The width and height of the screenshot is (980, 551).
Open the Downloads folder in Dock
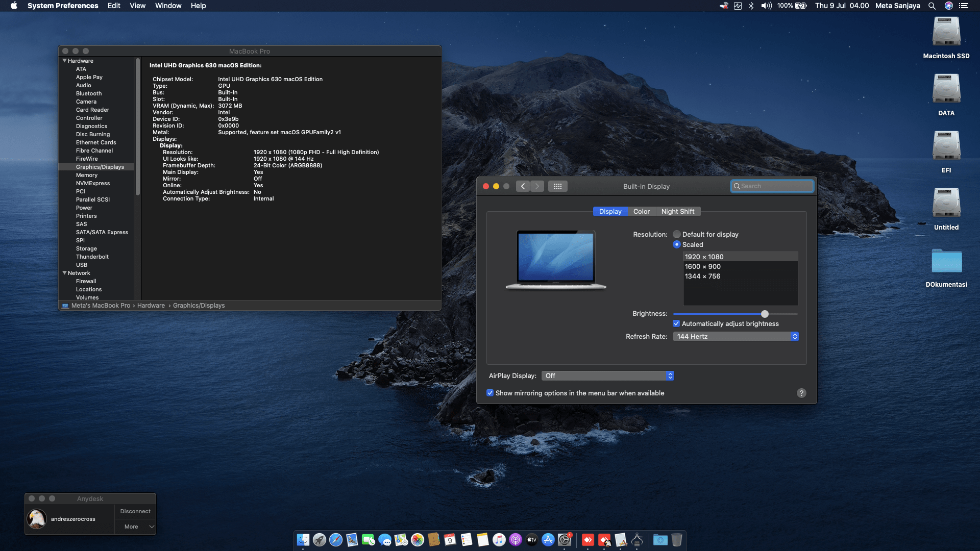pos(660,540)
